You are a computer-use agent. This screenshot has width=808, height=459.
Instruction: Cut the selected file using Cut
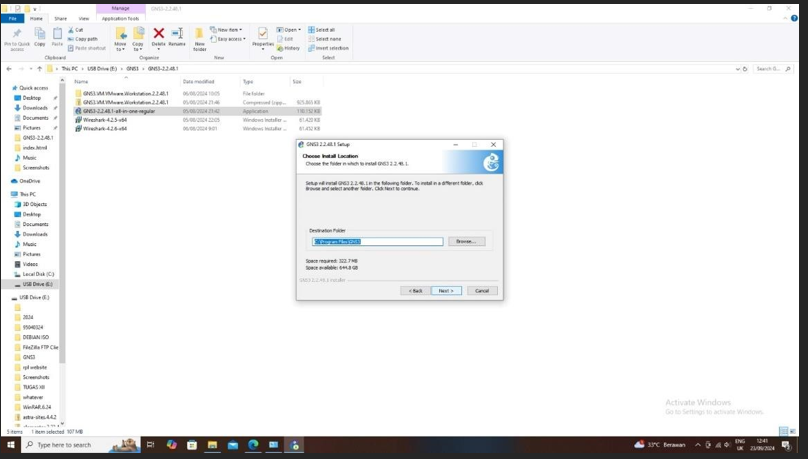pos(75,30)
